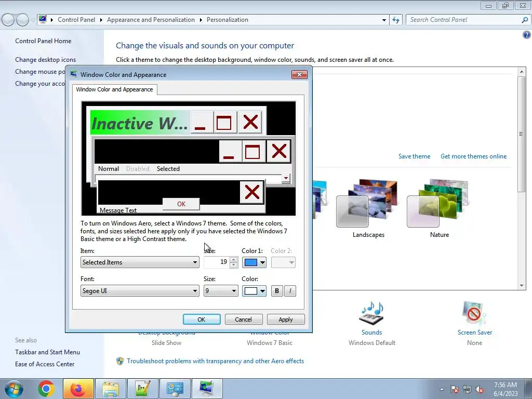The image size is (532, 399).
Task: Open Get more themes online link
Action: click(x=474, y=156)
